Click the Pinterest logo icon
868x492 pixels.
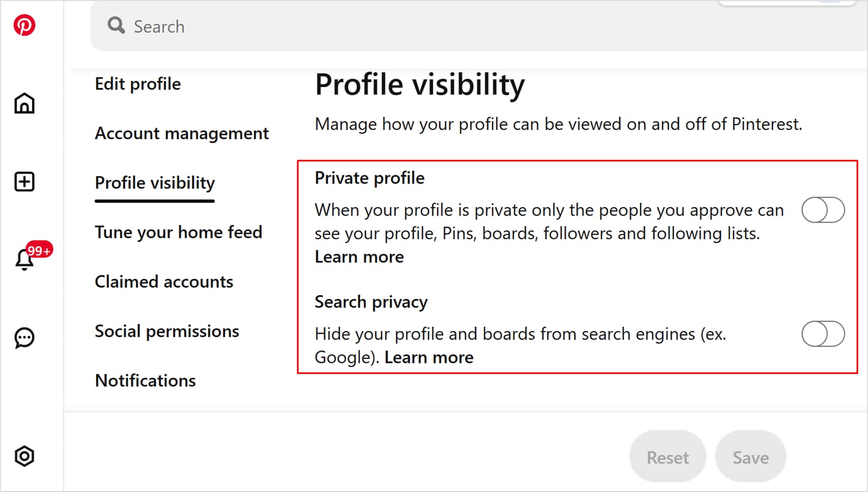[x=24, y=24]
